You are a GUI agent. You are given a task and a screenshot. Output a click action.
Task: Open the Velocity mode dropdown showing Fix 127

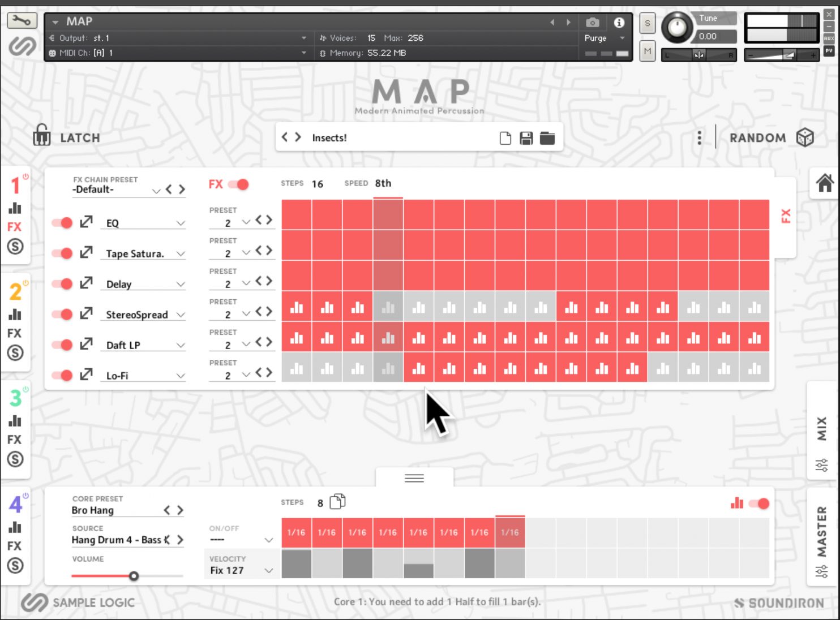(x=269, y=570)
